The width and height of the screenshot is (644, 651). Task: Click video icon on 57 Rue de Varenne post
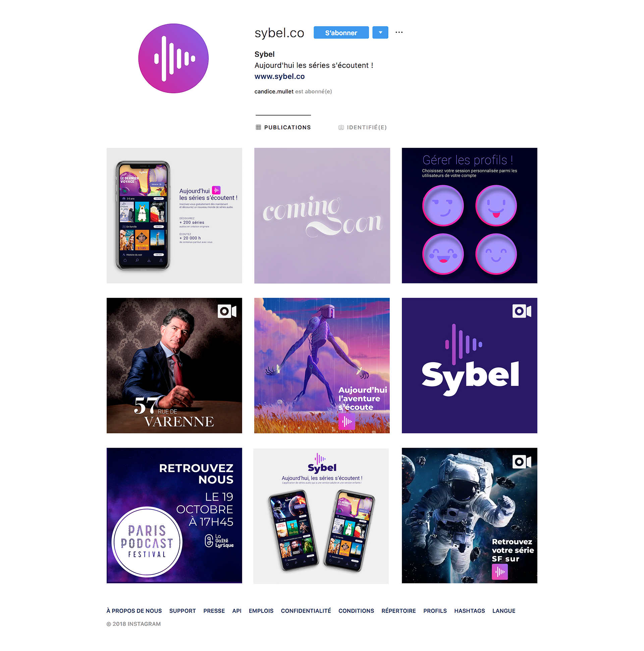227,311
